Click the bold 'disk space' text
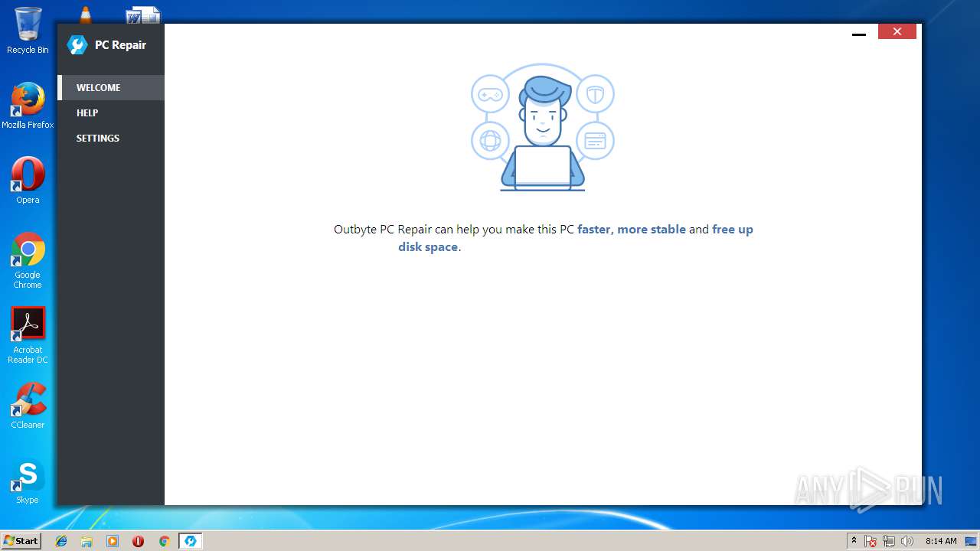This screenshot has height=551, width=980. pyautogui.click(x=428, y=246)
